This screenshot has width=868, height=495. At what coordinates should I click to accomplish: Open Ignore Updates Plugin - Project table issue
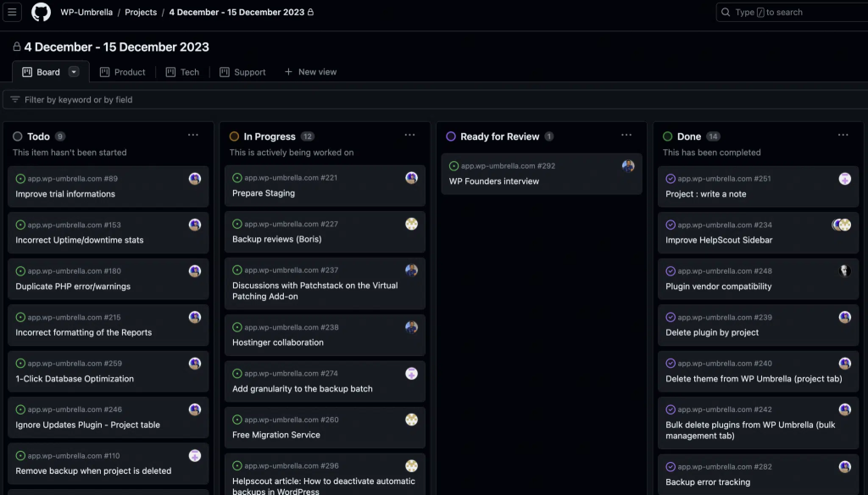(87, 425)
